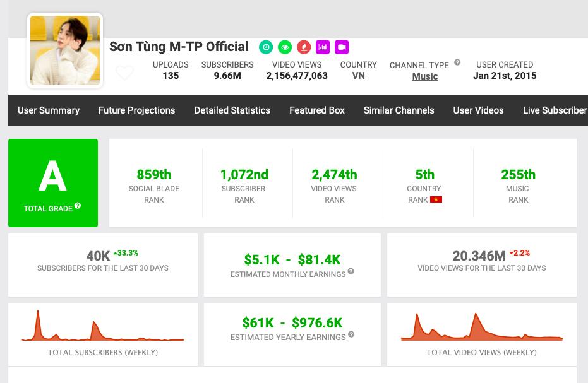The width and height of the screenshot is (588, 383).
Task: Click the help icon next to Channel Type
Action: pos(457,63)
